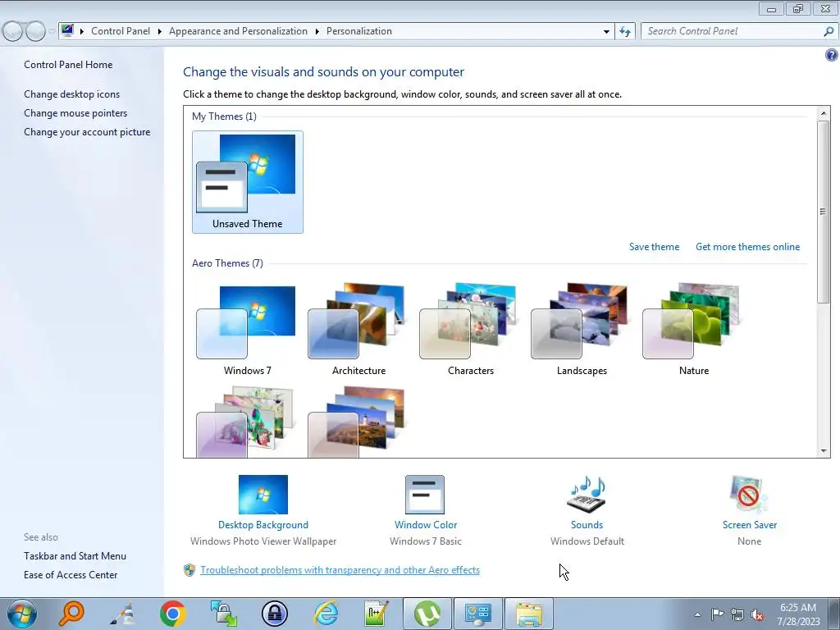The image size is (840, 630).
Task: Expand arrow after Appearance and Personalization
Action: (x=317, y=32)
